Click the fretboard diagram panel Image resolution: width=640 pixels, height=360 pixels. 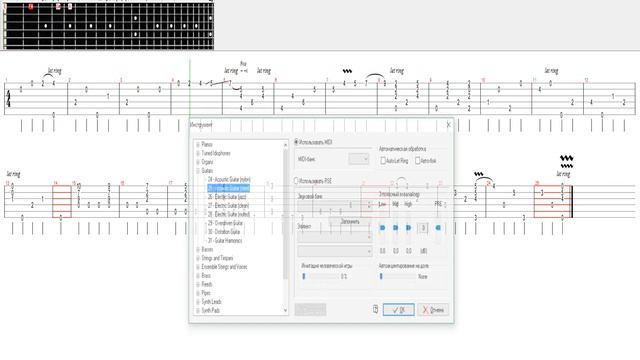click(108, 25)
